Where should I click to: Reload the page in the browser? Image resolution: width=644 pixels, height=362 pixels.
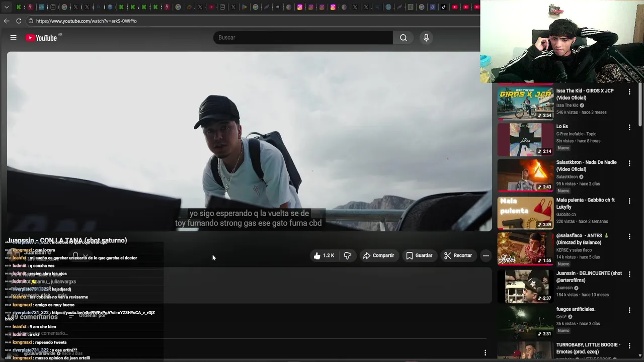click(x=19, y=21)
